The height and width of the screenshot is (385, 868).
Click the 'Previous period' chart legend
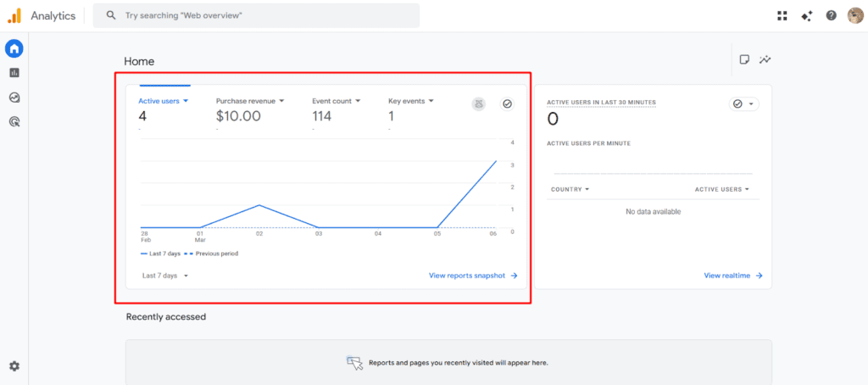click(x=211, y=254)
